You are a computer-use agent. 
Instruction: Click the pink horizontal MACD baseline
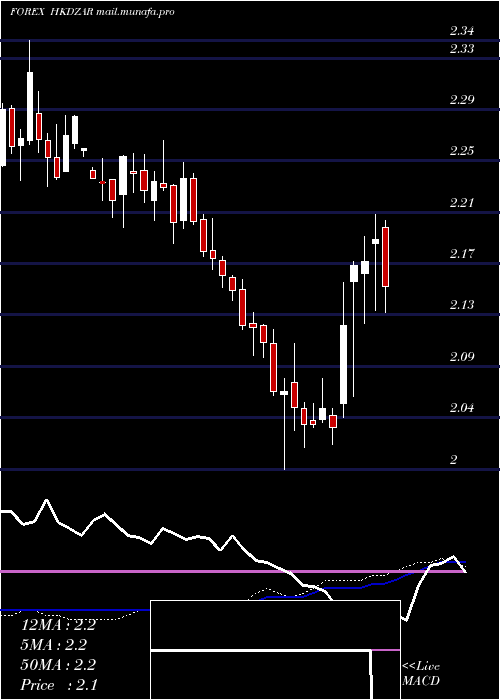pyautogui.click(x=233, y=571)
